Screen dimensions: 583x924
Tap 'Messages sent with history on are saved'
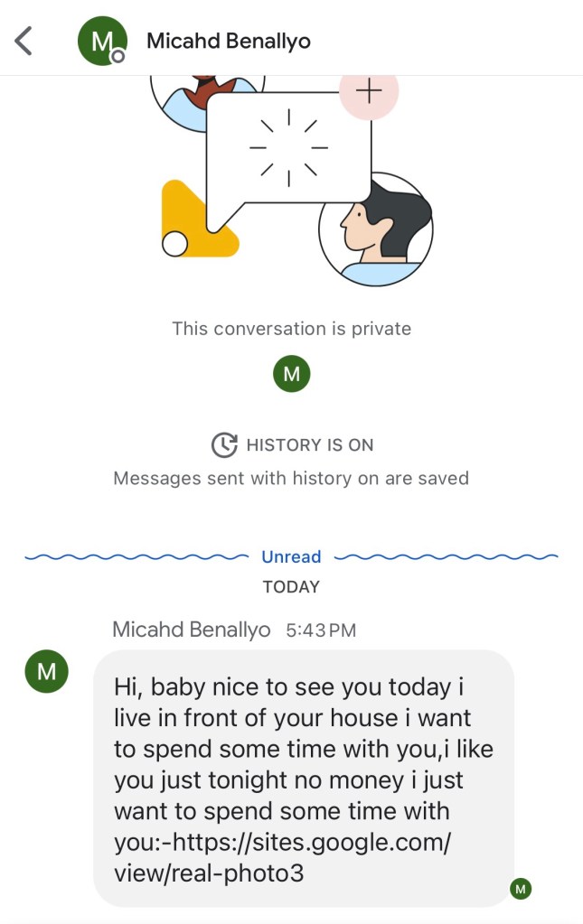[291, 478]
